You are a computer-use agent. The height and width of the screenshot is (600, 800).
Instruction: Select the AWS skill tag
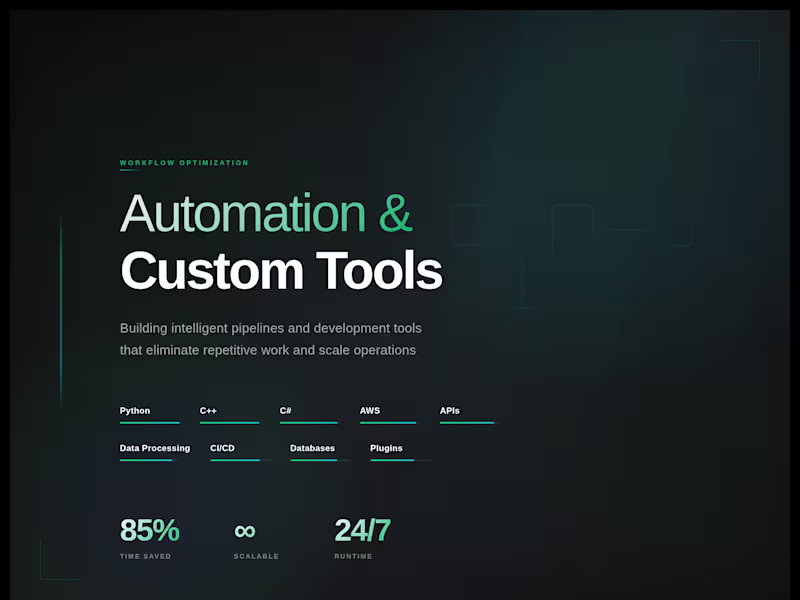coord(370,410)
